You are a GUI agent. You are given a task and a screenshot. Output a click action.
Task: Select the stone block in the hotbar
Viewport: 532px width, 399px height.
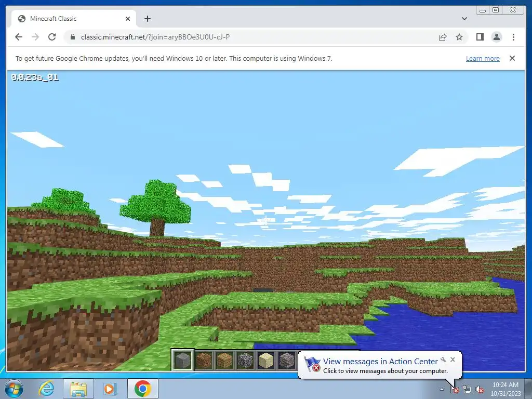(x=183, y=360)
